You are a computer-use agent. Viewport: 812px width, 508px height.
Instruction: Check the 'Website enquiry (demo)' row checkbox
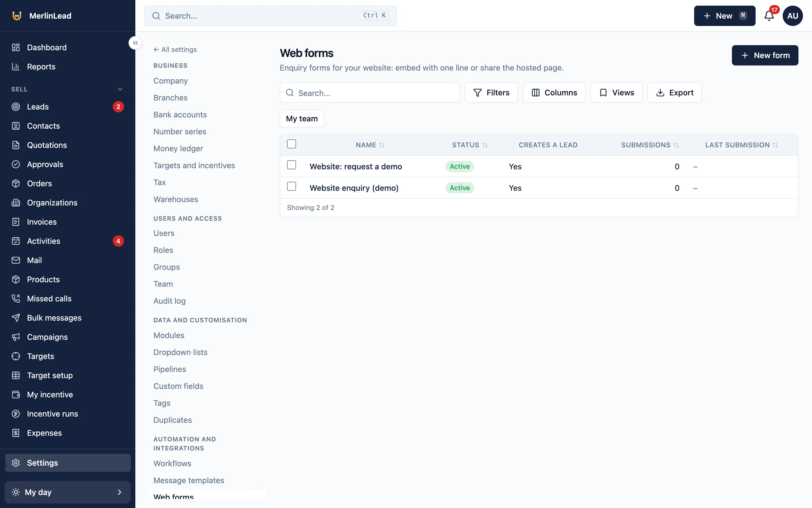[x=291, y=186]
